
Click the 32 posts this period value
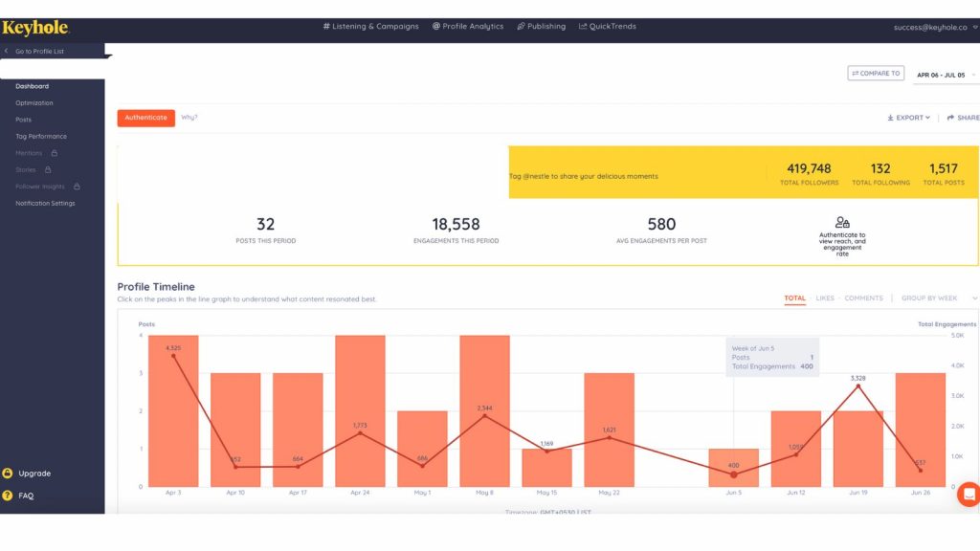click(x=266, y=224)
